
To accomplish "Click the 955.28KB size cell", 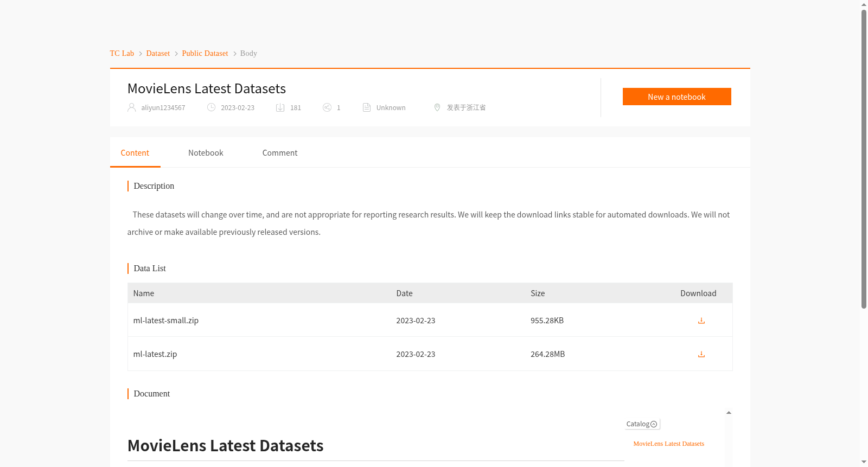I will pyautogui.click(x=547, y=321).
